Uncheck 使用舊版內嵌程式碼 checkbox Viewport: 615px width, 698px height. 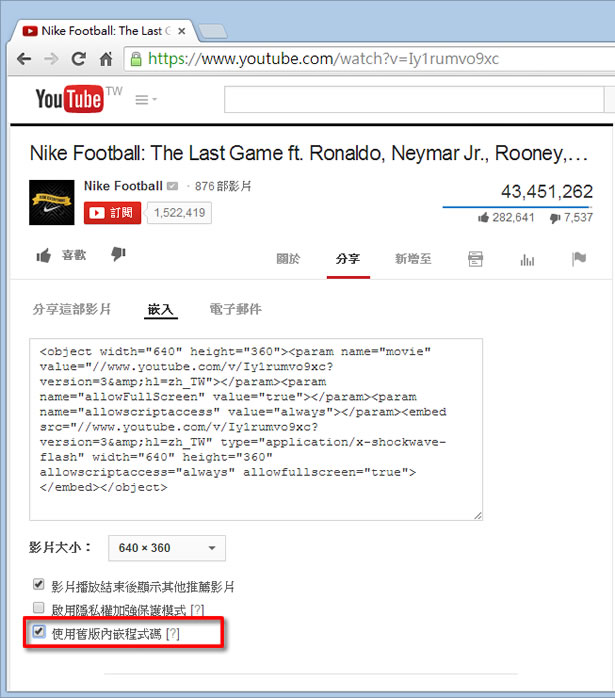[39, 632]
